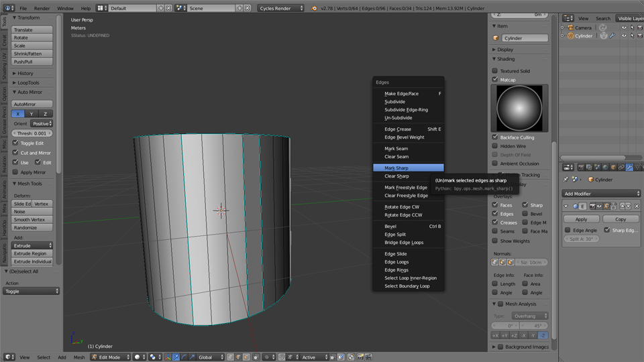Click the Cylinder mesh icon in outliner

point(571,36)
